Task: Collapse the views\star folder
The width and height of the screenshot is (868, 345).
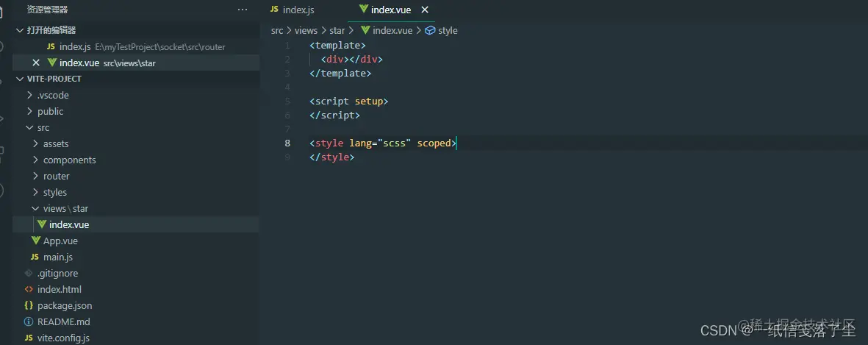Action: [35, 208]
